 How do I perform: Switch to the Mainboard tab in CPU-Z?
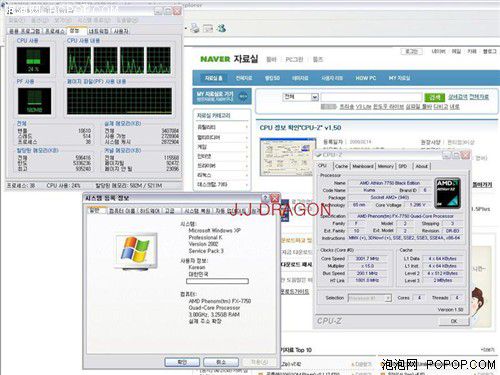[363, 166]
